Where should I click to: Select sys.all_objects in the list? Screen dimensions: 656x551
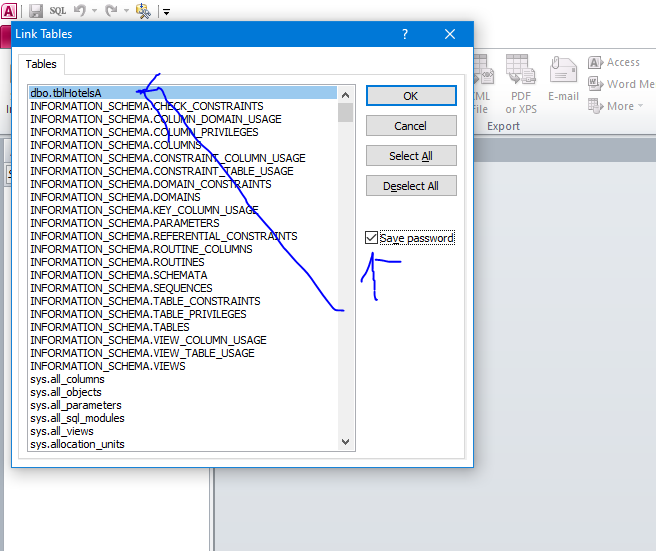click(183, 392)
